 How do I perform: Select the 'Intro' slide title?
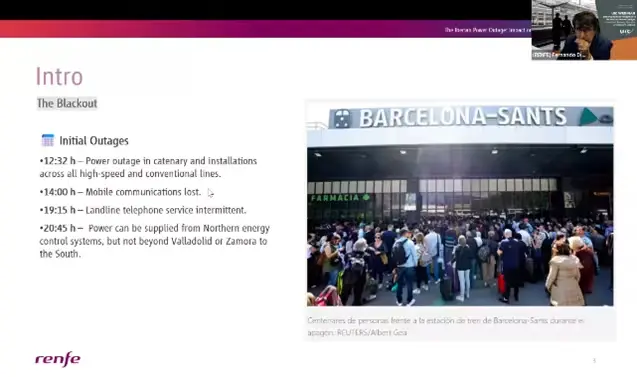click(59, 76)
